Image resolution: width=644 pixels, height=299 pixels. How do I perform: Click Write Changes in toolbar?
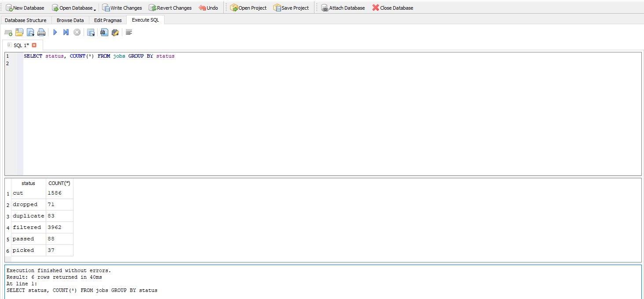pyautogui.click(x=122, y=7)
